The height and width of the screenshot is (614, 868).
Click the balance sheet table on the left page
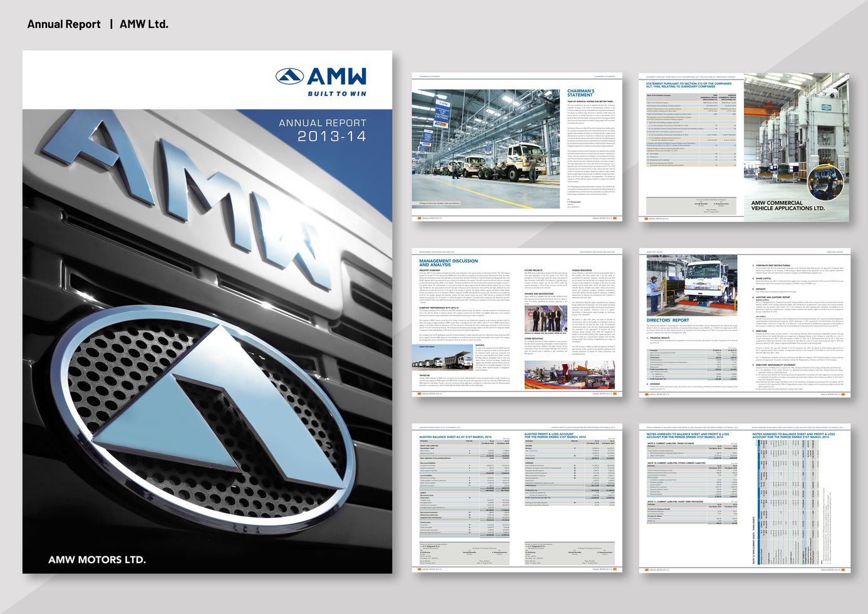(x=463, y=489)
